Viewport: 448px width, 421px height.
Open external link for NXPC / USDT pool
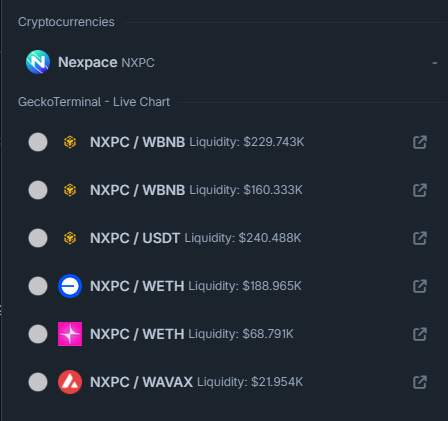[x=420, y=238]
